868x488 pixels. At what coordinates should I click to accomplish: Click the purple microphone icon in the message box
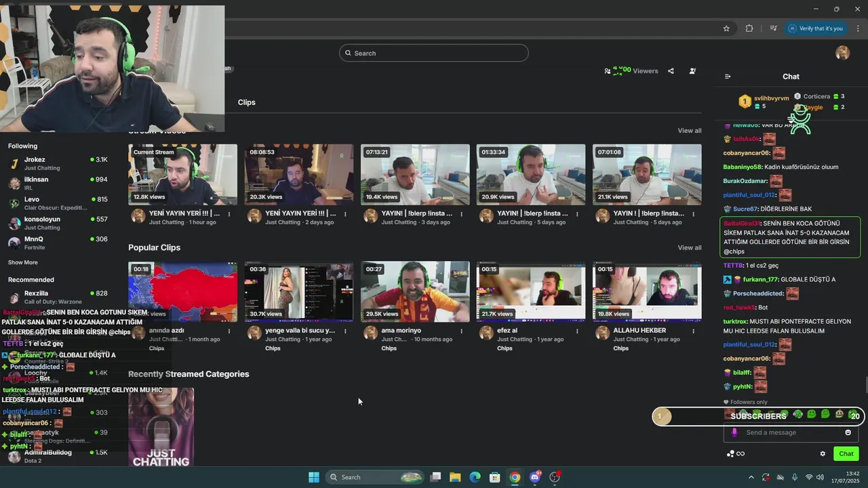click(734, 432)
